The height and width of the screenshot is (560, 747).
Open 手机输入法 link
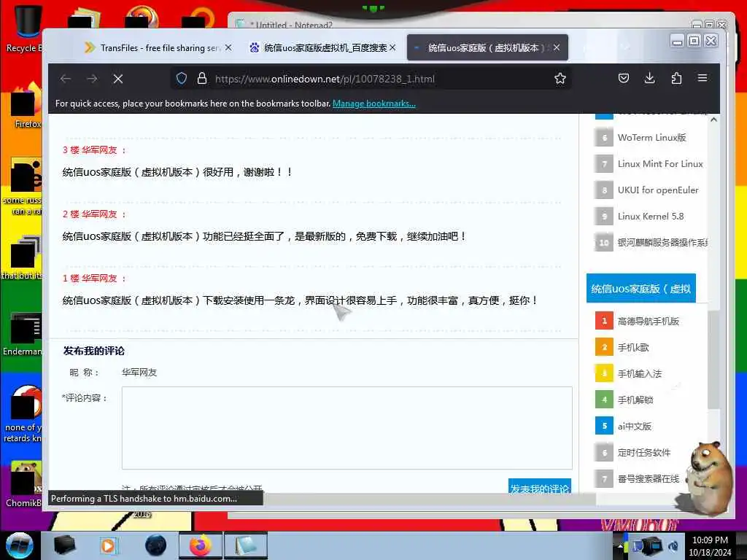coord(639,374)
